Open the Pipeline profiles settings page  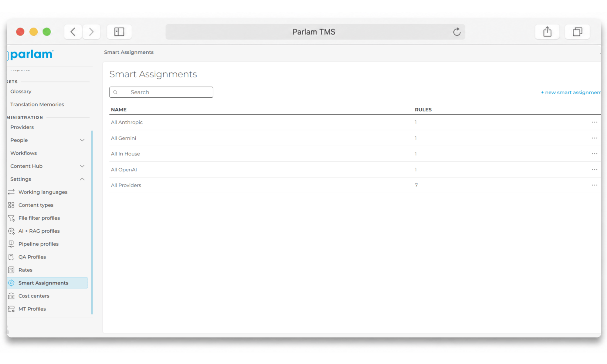click(38, 244)
